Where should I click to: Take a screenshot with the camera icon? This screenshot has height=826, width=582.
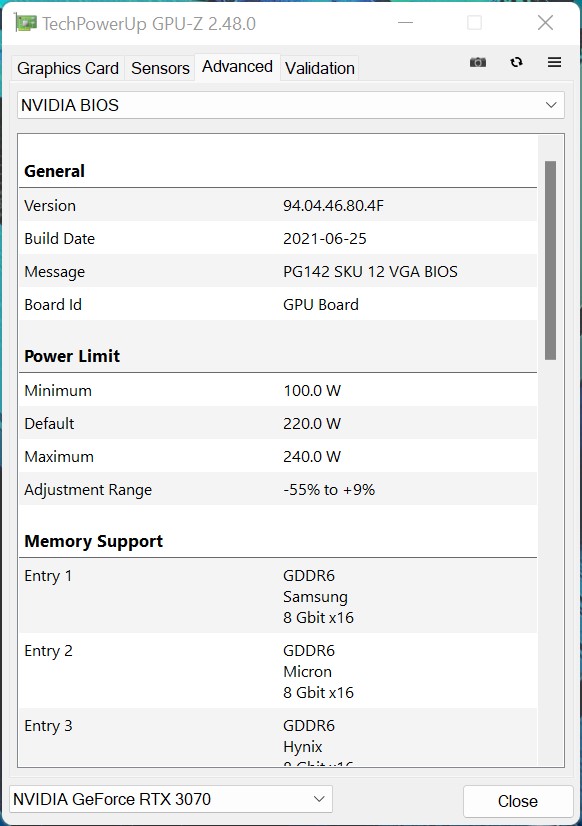pos(478,62)
